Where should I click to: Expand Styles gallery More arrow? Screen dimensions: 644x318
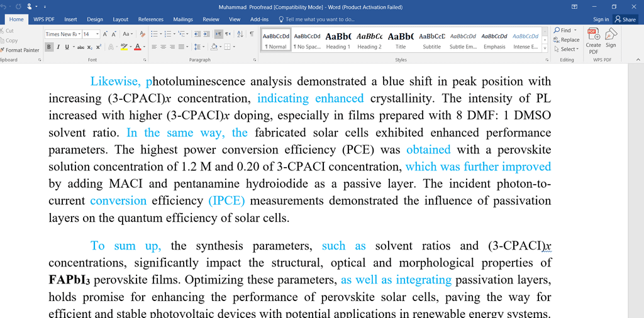(545, 48)
